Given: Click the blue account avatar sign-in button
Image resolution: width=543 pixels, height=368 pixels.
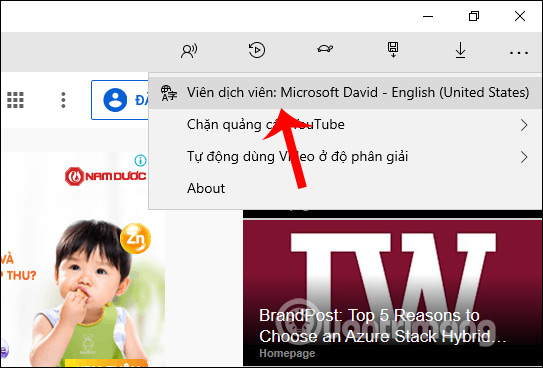Looking at the screenshot, I should click(x=120, y=100).
